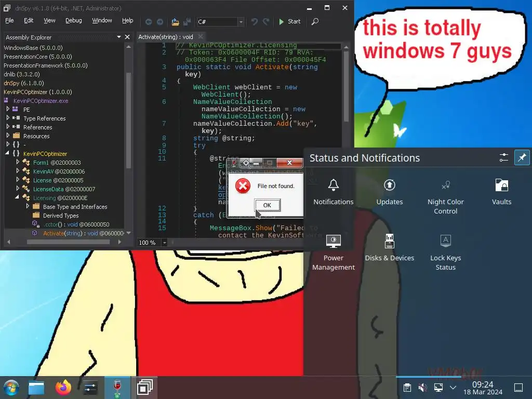
Task: Select KevinAV @02000006 class
Action: (59, 171)
